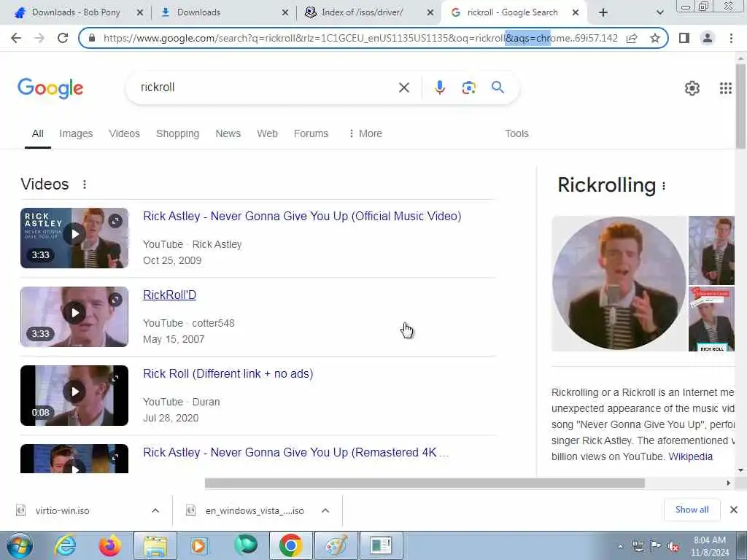Show hidden system tray icons
The image size is (747, 560).
[620, 547]
